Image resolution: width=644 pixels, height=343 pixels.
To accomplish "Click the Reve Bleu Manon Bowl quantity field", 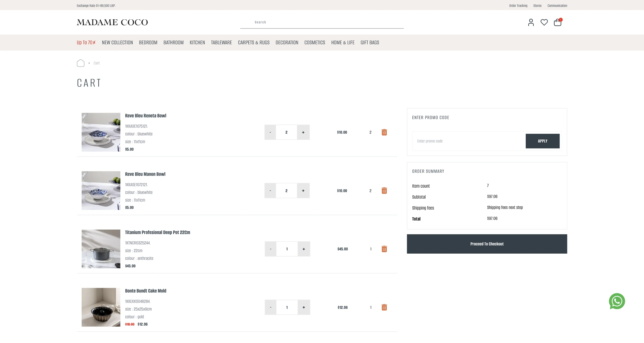I will [286, 191].
